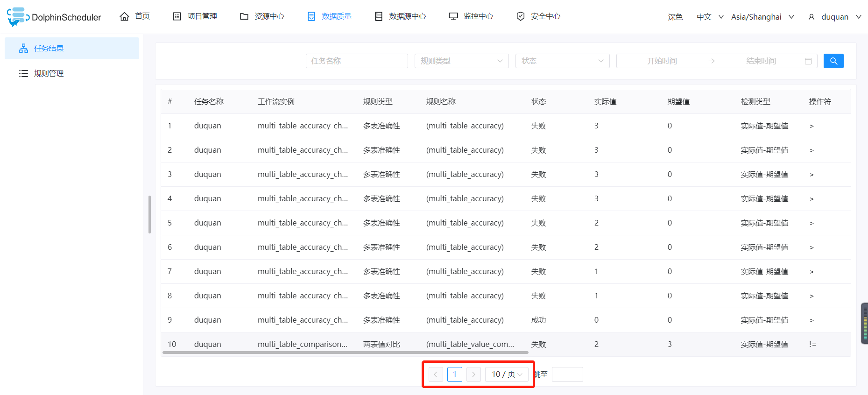
Task: Open the 状态 filter dropdown
Action: pyautogui.click(x=563, y=61)
